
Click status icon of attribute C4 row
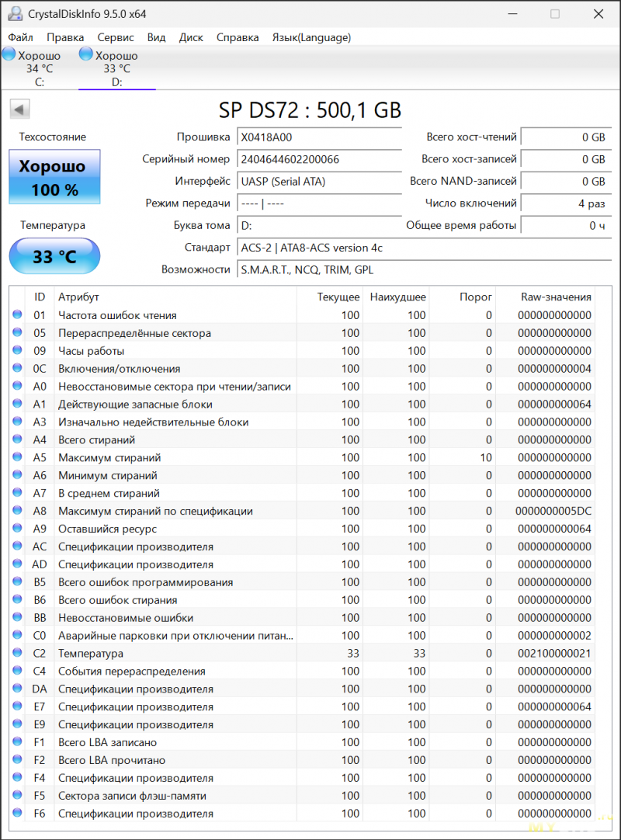[x=17, y=670]
